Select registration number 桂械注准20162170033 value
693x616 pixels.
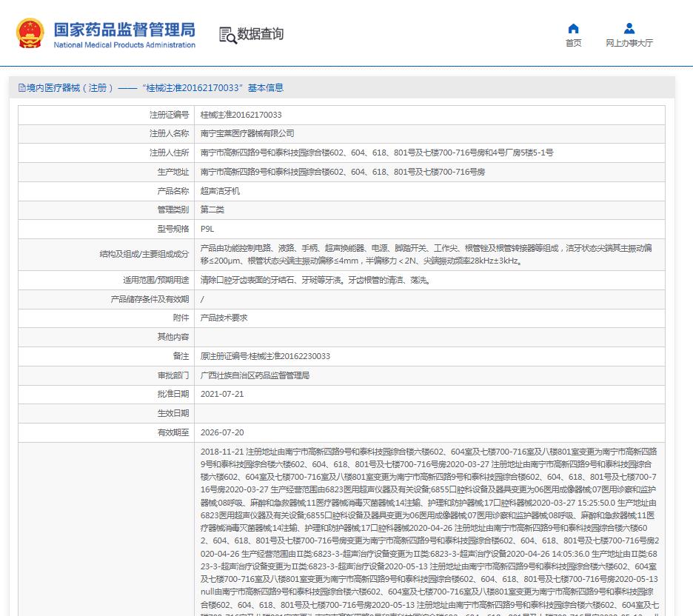coord(241,115)
